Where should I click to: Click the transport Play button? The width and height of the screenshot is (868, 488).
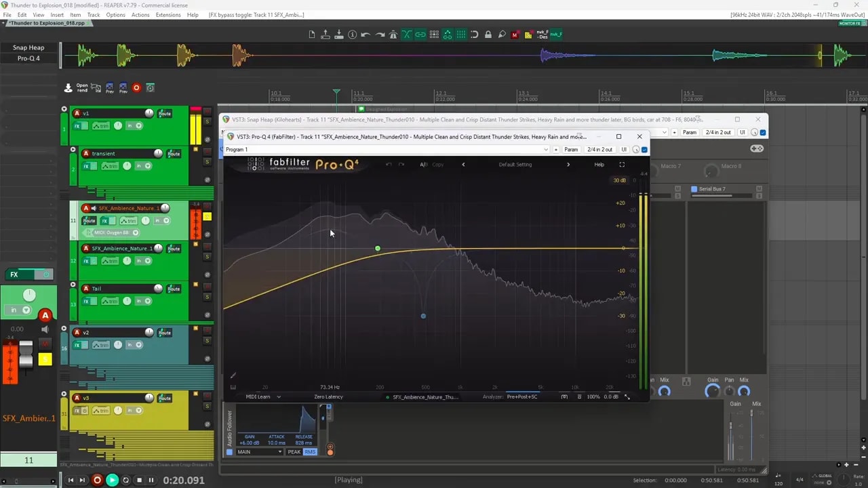pos(112,480)
